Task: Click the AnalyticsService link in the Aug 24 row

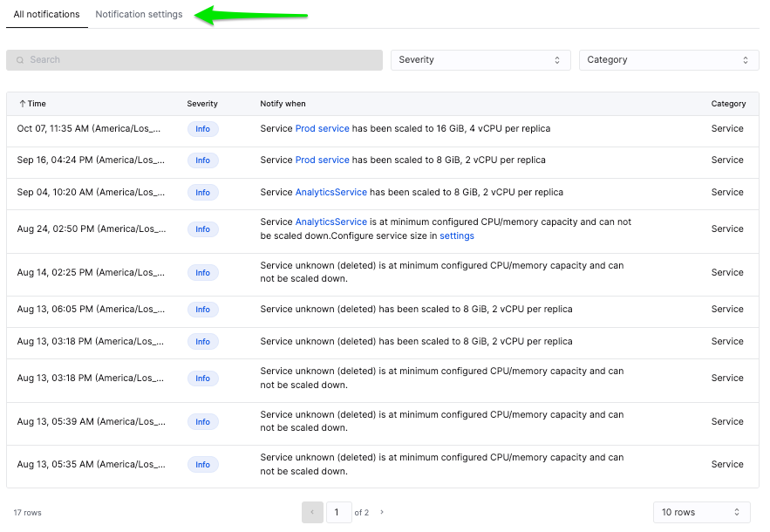Action: point(331,222)
